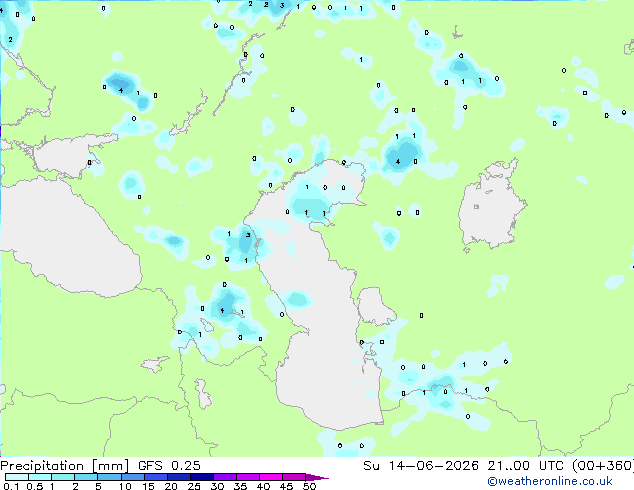This screenshot has height=490, width=634.
Task: Click the legend arrow tip beyond 50
Action: coord(317,477)
